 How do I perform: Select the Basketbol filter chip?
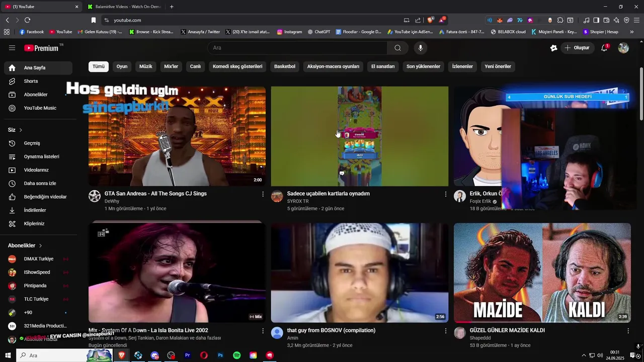click(x=285, y=66)
